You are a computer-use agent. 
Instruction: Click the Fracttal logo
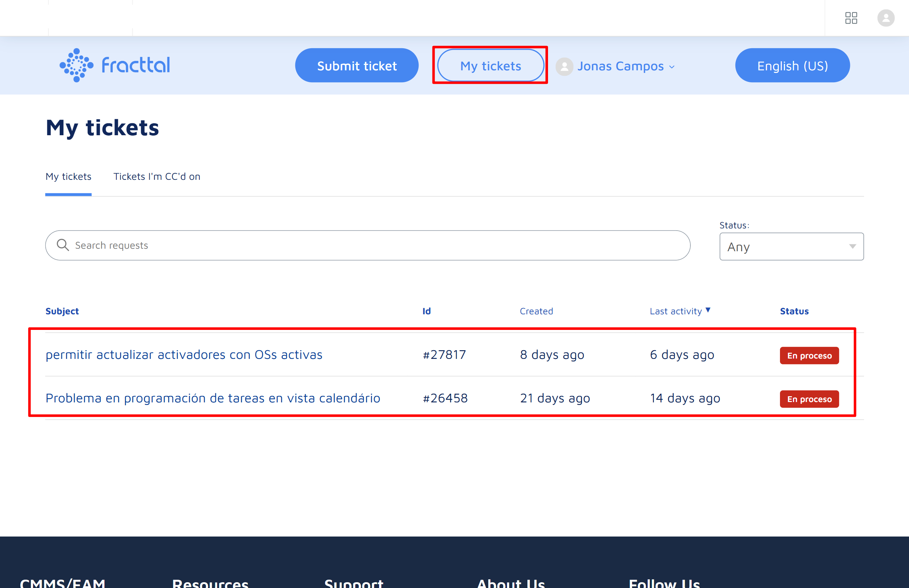115,65
